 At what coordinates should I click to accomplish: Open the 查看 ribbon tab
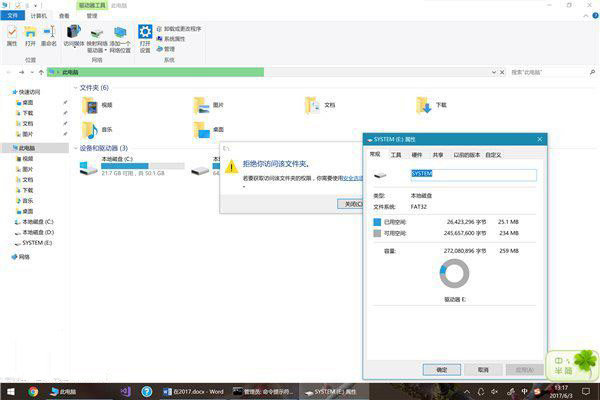64,16
